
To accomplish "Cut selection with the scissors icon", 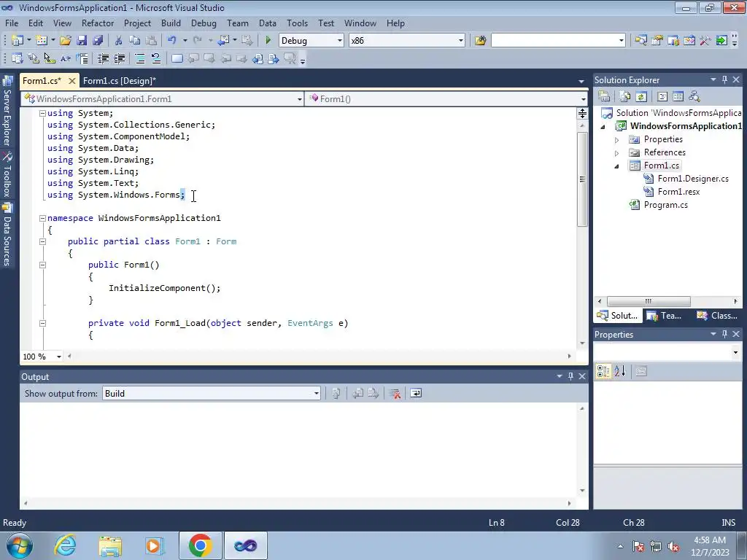I will click(119, 41).
